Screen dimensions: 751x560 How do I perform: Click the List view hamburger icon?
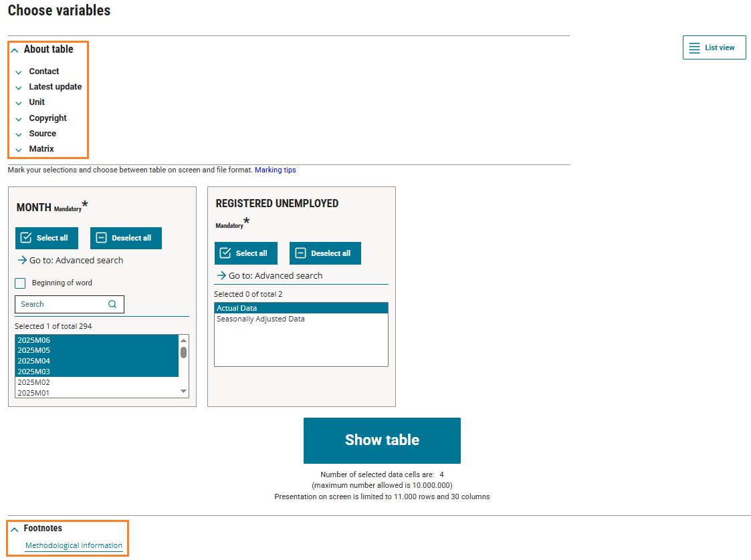tap(694, 48)
